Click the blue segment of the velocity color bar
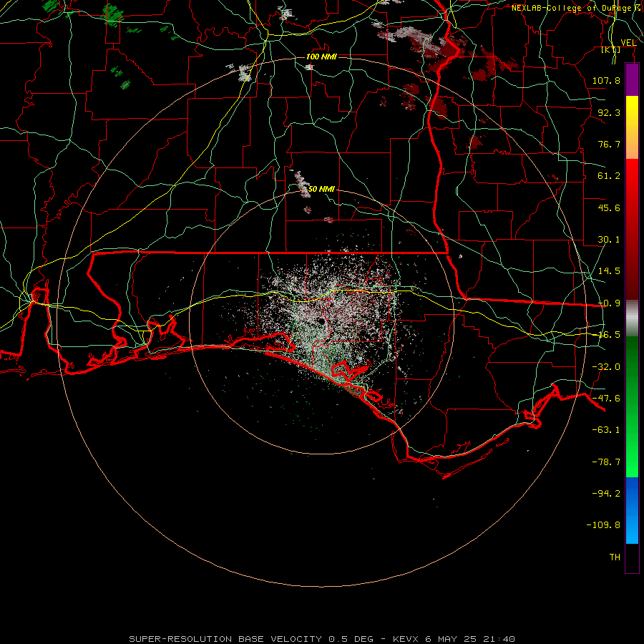644x644 pixels. tap(632, 510)
